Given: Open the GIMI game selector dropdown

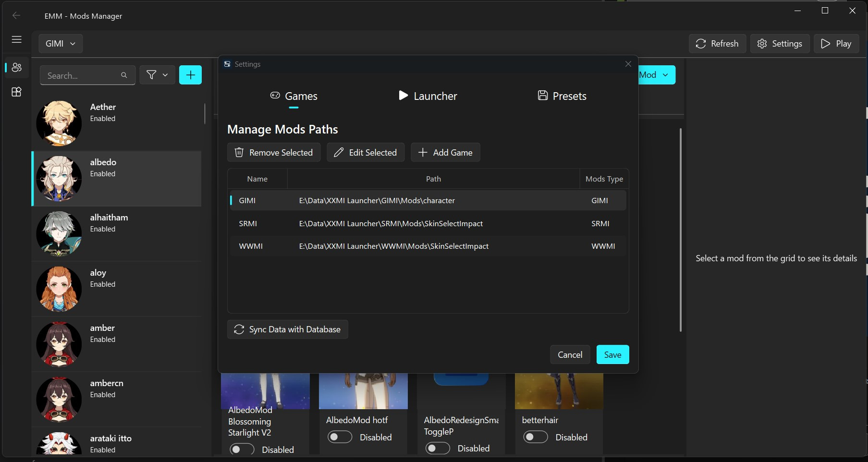Looking at the screenshot, I should pyautogui.click(x=60, y=43).
